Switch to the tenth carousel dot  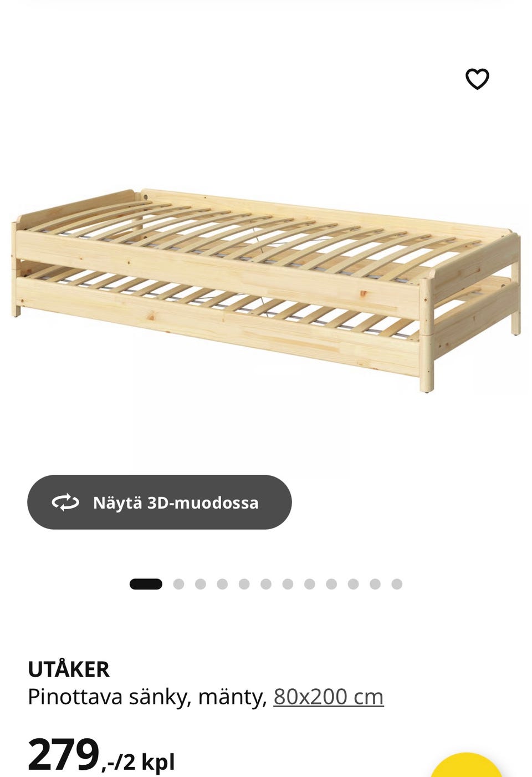click(354, 584)
